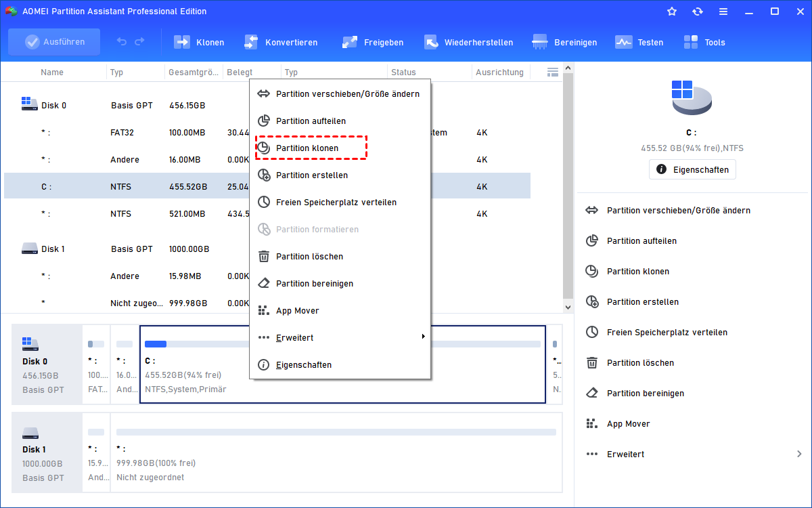Screen dimensions: 812x508
Task: Sort by the Ausrichtung column header
Action: [499, 72]
